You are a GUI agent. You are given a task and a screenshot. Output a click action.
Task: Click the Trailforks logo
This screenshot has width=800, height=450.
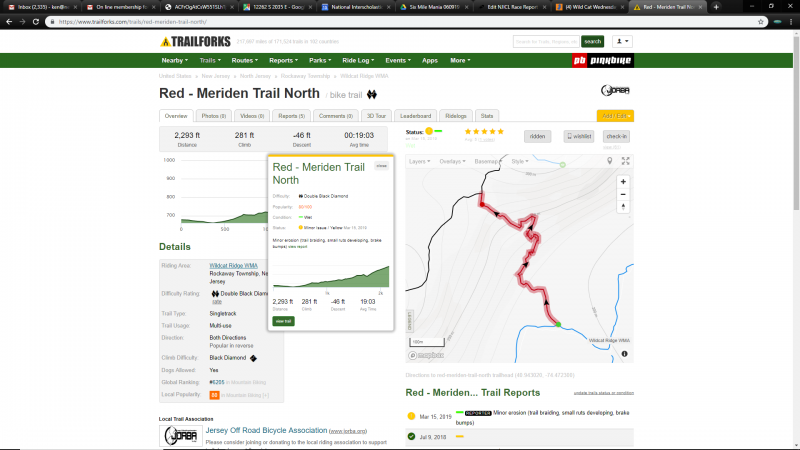198,42
